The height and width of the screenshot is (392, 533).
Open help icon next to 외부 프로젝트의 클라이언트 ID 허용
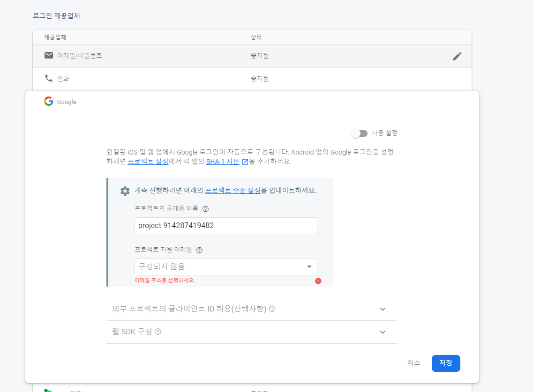pos(272,309)
